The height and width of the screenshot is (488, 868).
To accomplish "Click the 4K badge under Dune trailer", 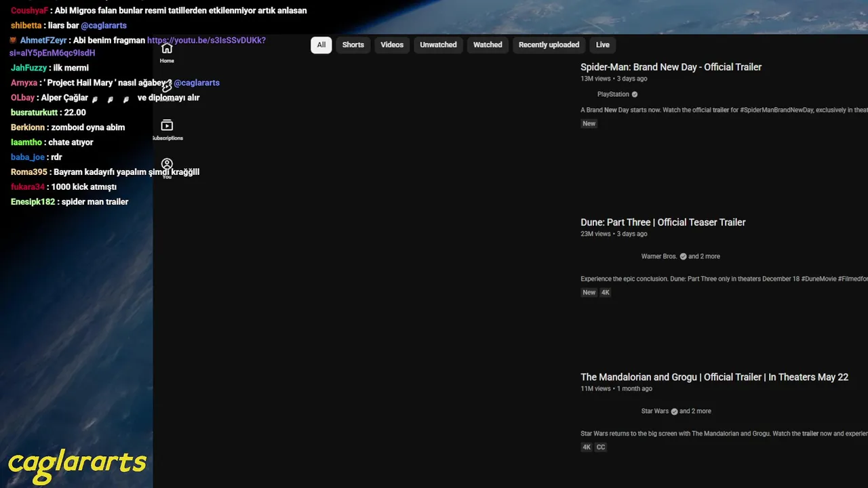I will [606, 293].
